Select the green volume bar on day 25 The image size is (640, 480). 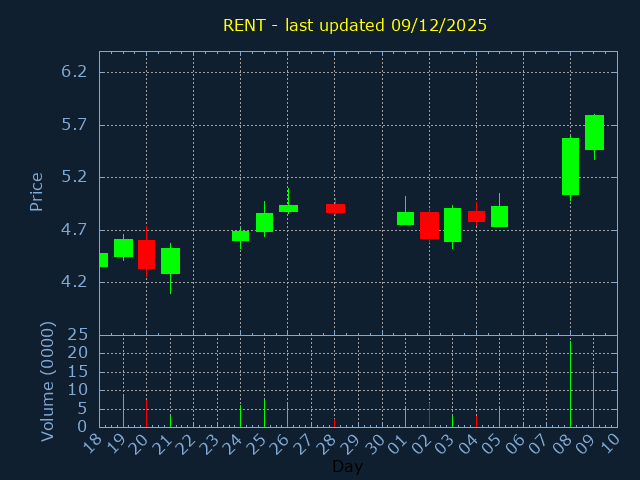tap(264, 412)
